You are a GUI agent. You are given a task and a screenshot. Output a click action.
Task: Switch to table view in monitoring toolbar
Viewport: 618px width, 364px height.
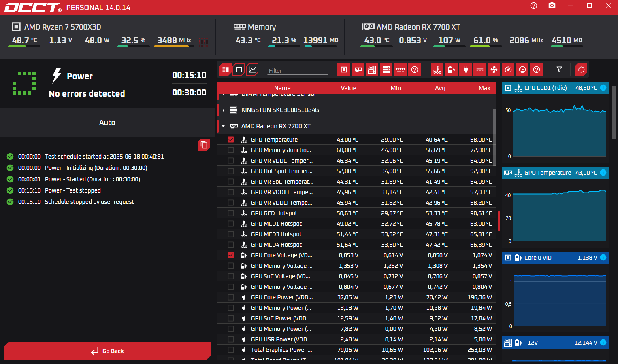(239, 70)
